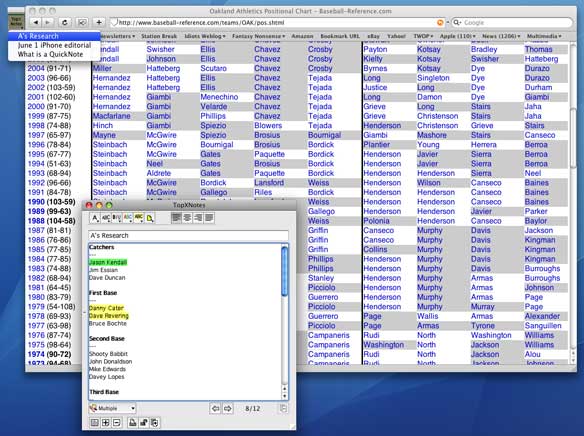The image size is (584, 436).
Task: Click Dave Revering in the note
Action: (x=109, y=316)
